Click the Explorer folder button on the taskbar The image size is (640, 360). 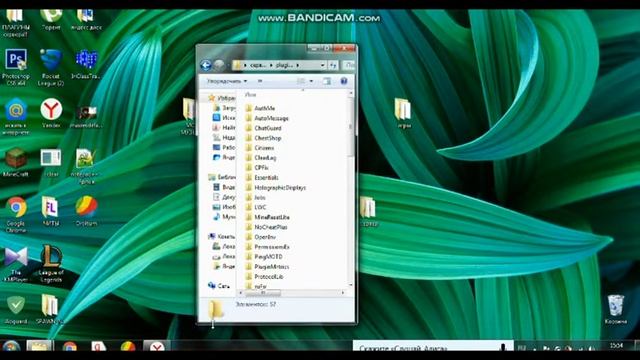pyautogui.click(x=39, y=346)
